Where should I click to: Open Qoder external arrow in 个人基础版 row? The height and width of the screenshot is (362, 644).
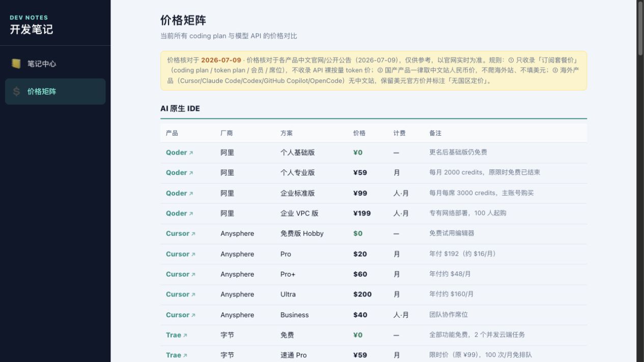[x=191, y=153]
